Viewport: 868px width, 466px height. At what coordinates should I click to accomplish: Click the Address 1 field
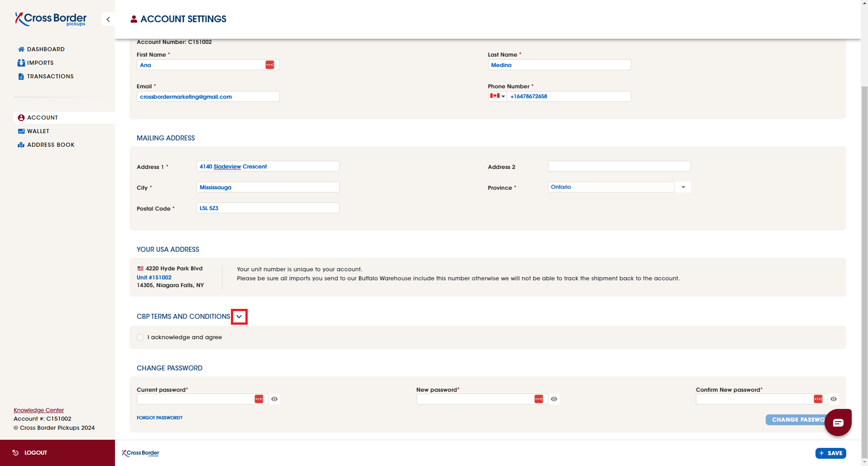pyautogui.click(x=268, y=166)
